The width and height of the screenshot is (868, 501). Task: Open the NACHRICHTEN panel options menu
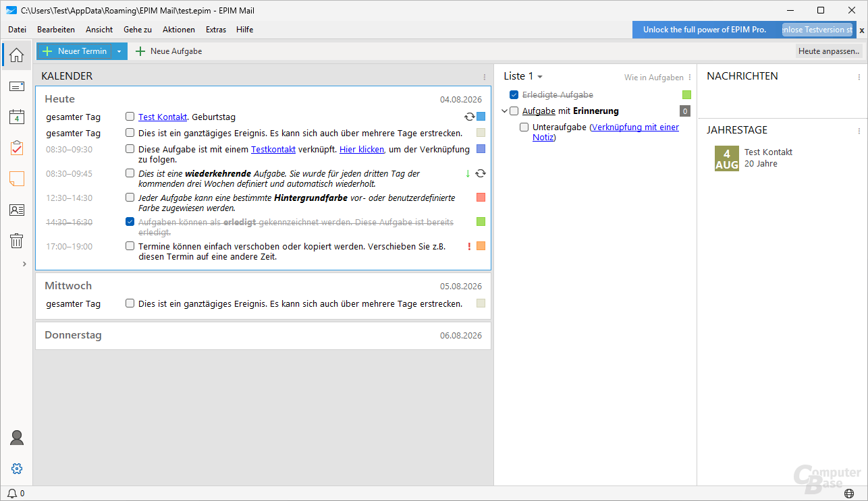point(859,77)
